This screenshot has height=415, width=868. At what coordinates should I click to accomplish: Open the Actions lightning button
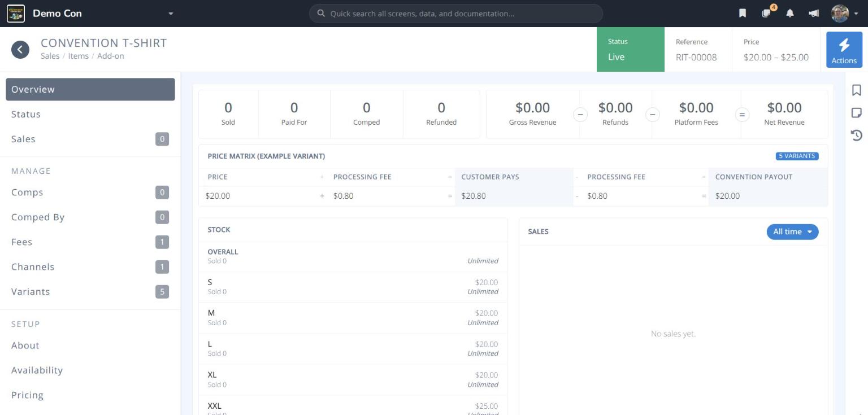844,50
